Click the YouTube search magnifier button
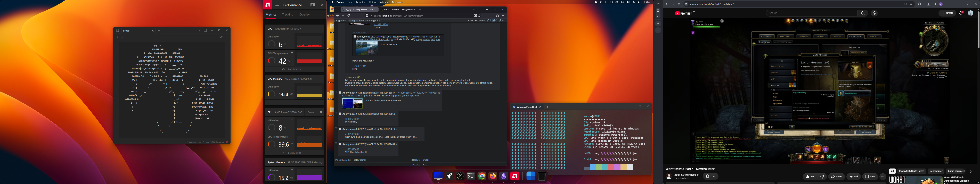The image size is (980, 184). click(x=863, y=13)
